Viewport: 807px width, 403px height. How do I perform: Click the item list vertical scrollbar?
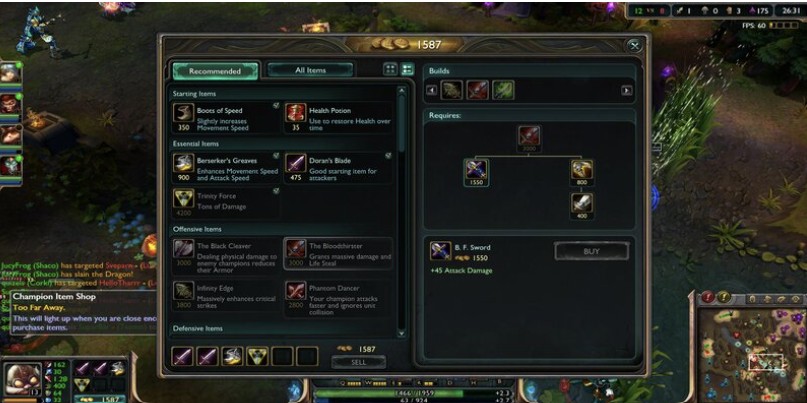pyautogui.click(x=402, y=212)
